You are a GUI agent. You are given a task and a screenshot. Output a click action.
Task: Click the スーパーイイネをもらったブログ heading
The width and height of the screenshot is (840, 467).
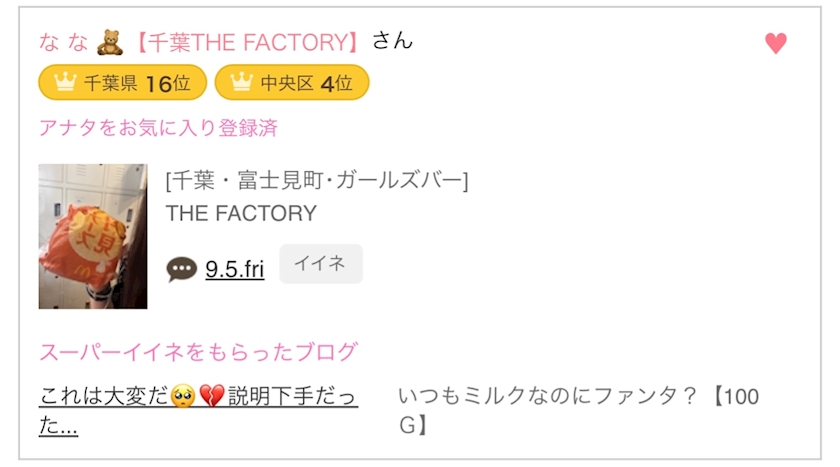197,352
